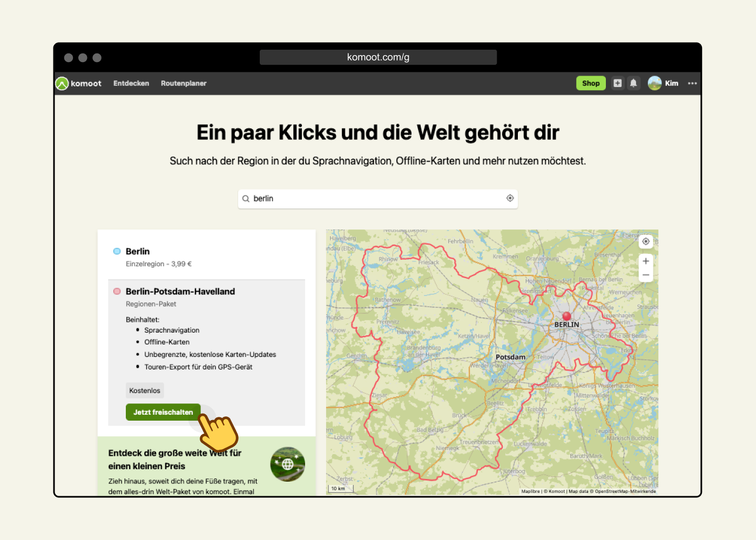Click the red Berlin map pin

pos(566,316)
